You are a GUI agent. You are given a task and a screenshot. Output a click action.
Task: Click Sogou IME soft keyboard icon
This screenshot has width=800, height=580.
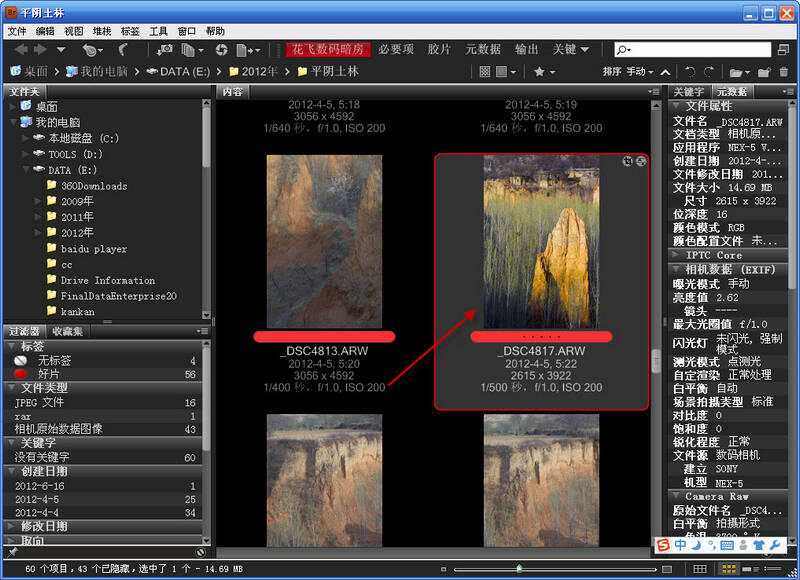(728, 545)
